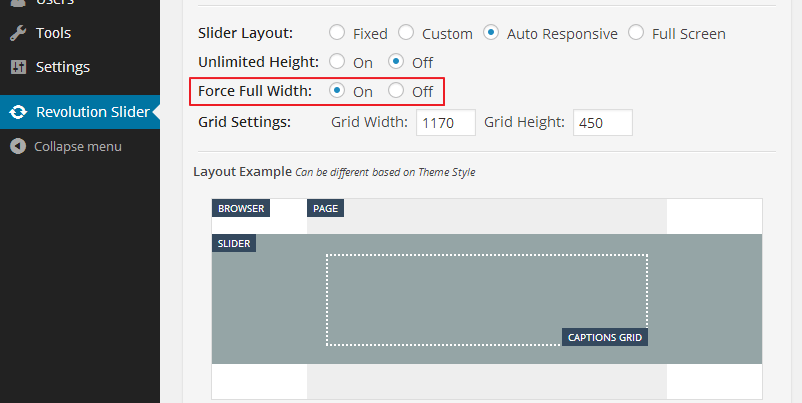Click the BROWSER tag in layout example

point(241,209)
